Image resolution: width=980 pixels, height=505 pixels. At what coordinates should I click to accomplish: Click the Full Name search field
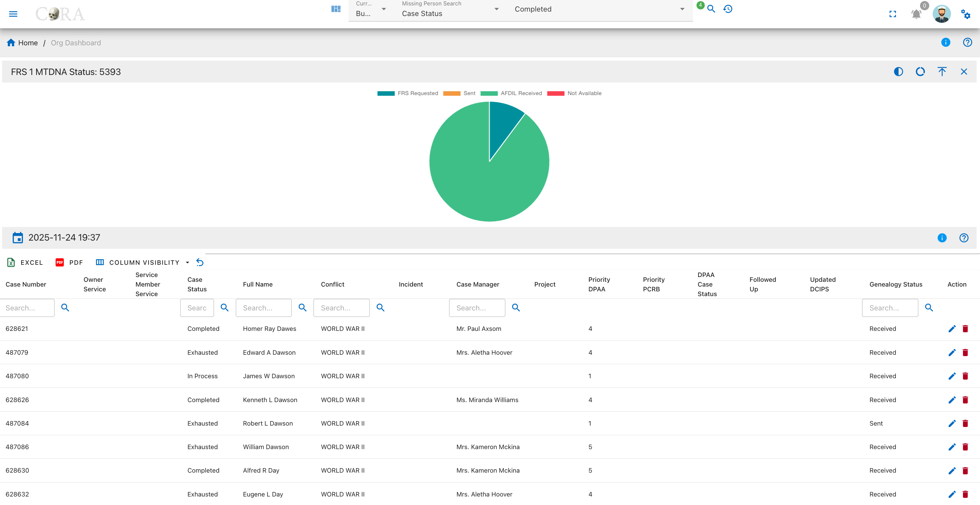tap(264, 308)
